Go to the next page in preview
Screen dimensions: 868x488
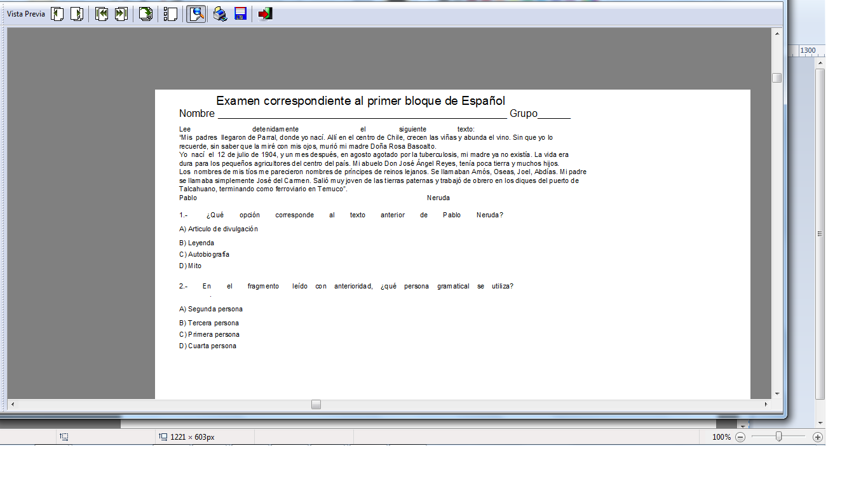pyautogui.click(x=76, y=14)
